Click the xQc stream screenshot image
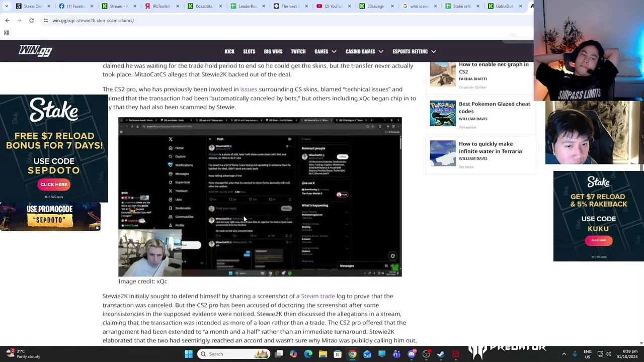 (260, 197)
